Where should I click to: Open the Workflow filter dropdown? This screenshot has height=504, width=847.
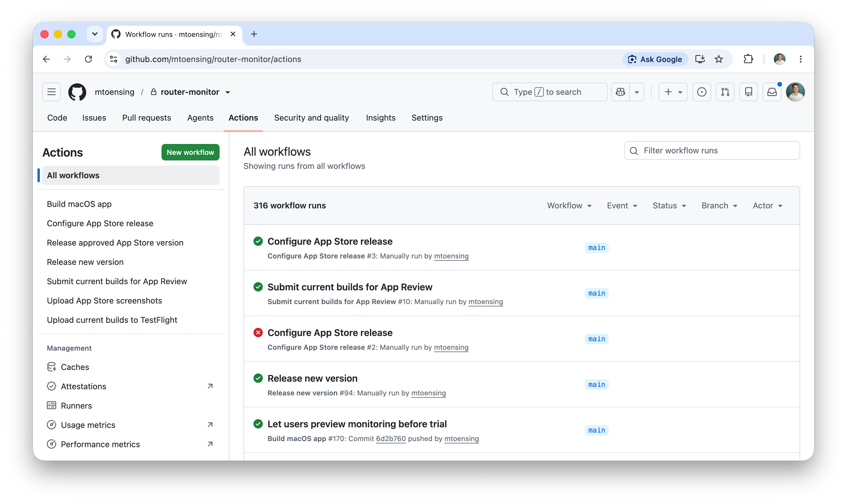pos(569,205)
